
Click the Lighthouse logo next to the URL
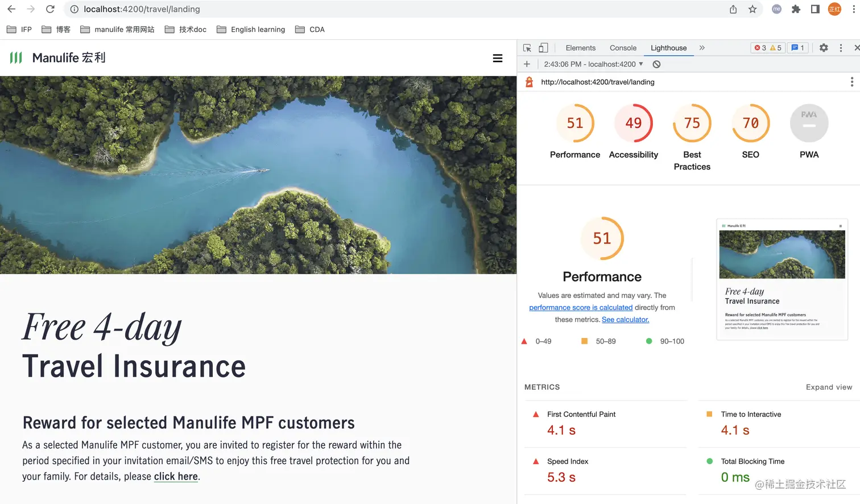(529, 82)
